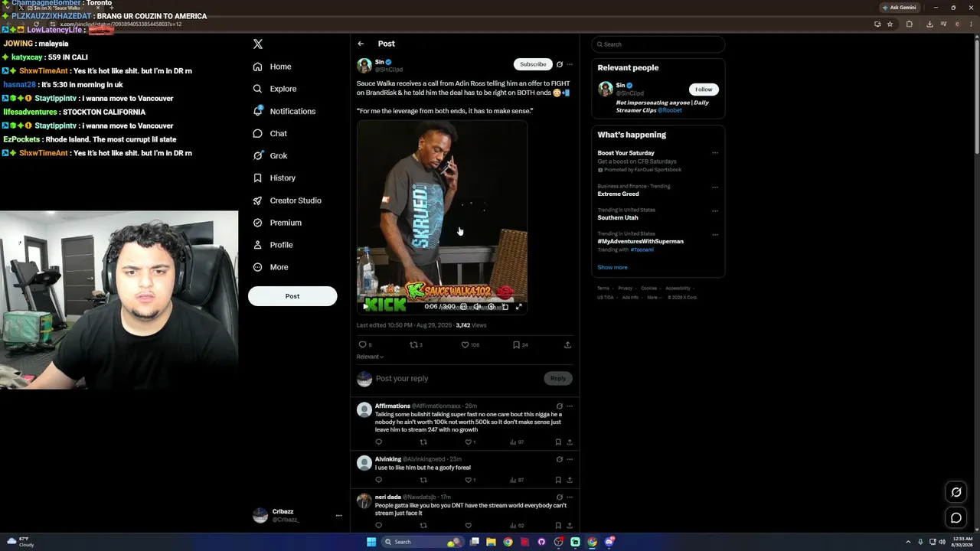This screenshot has width=980, height=551.
Task: Click the X Search box
Action: [658, 44]
